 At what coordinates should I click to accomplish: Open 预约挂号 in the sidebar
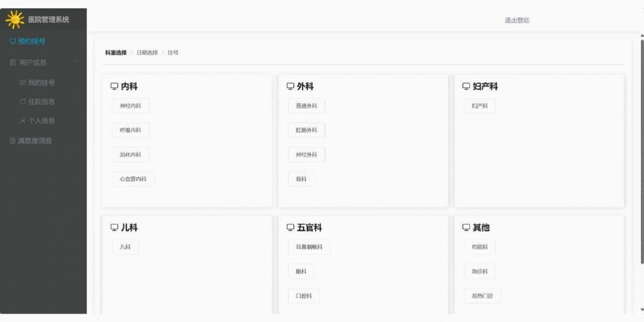(x=31, y=41)
